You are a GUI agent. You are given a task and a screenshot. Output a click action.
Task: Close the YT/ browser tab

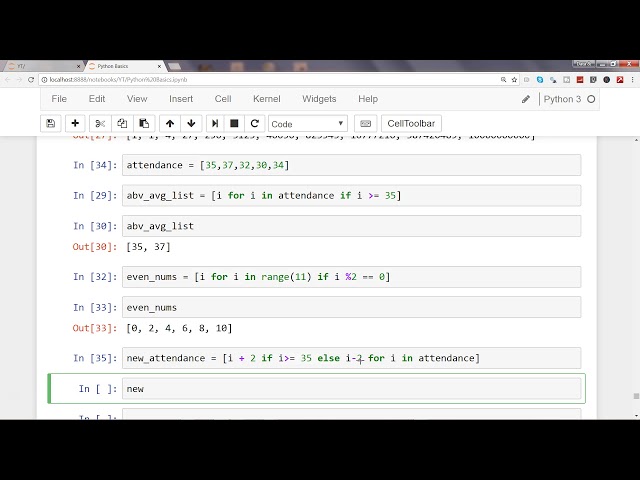pos(78,66)
